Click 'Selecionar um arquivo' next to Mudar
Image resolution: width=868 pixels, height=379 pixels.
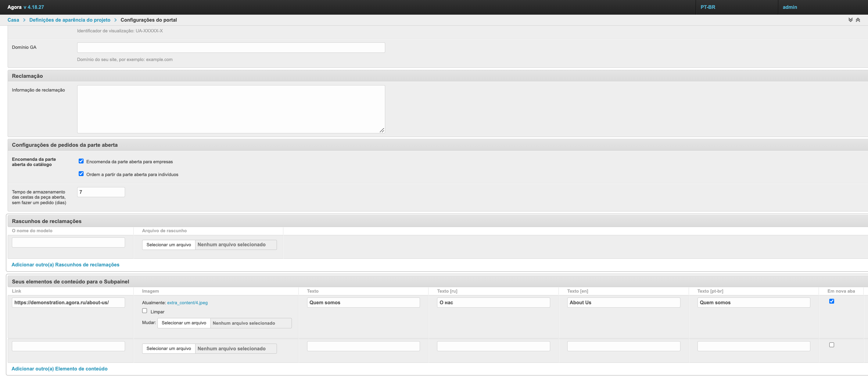[184, 323]
